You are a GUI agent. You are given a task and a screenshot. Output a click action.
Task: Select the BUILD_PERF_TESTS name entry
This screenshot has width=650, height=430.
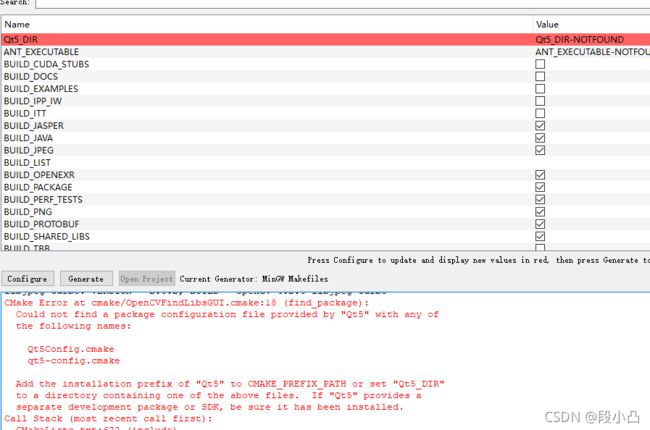[43, 199]
